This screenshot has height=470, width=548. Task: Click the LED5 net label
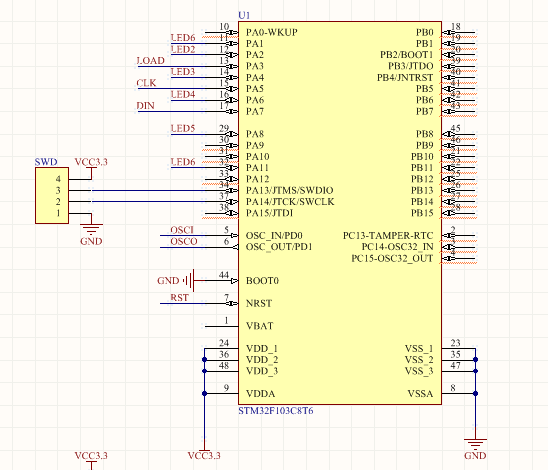pyautogui.click(x=183, y=128)
